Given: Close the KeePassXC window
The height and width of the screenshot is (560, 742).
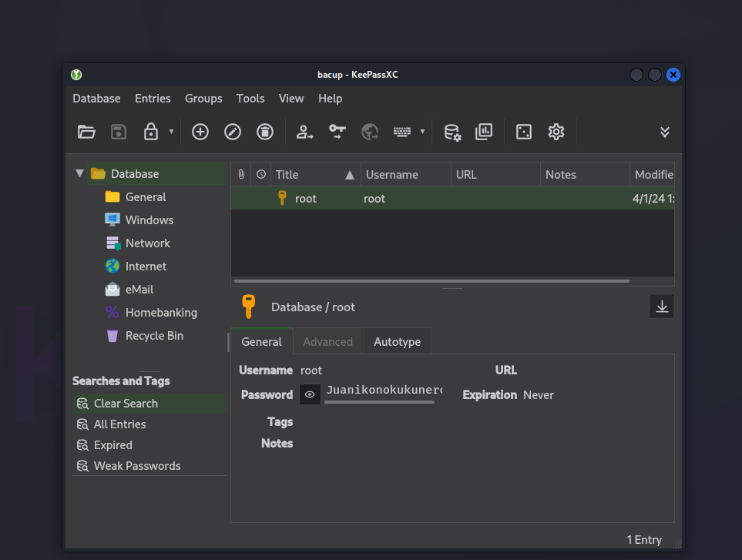Looking at the screenshot, I should pyautogui.click(x=673, y=75).
